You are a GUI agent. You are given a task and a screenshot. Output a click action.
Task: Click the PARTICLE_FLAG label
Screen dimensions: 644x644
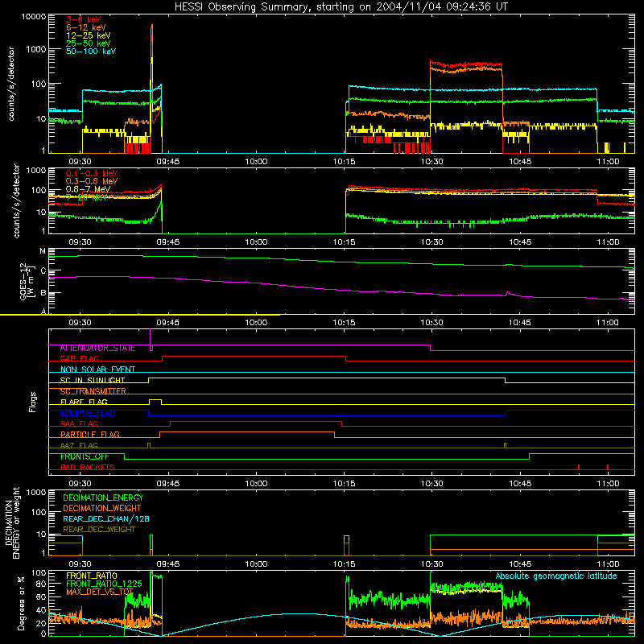tap(90, 435)
